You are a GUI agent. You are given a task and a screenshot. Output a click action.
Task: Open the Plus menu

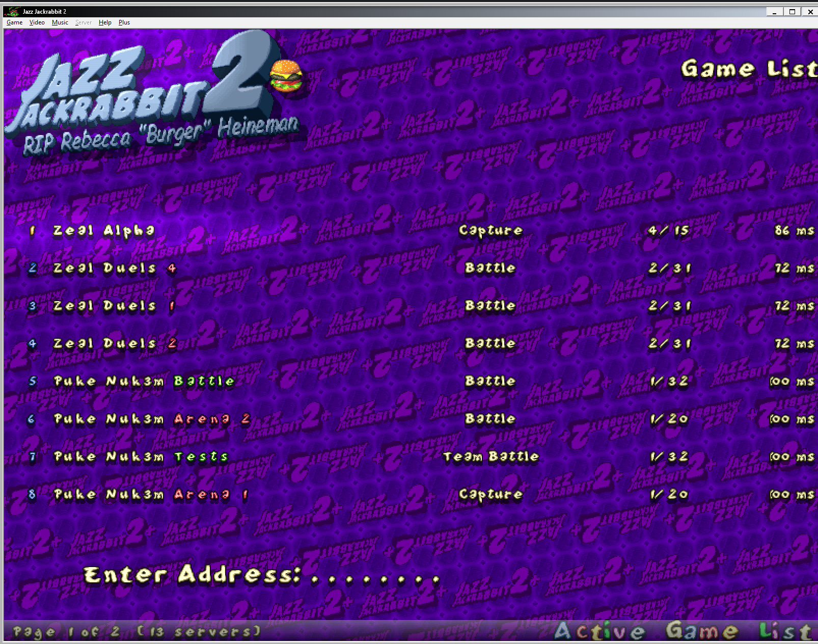tap(124, 22)
